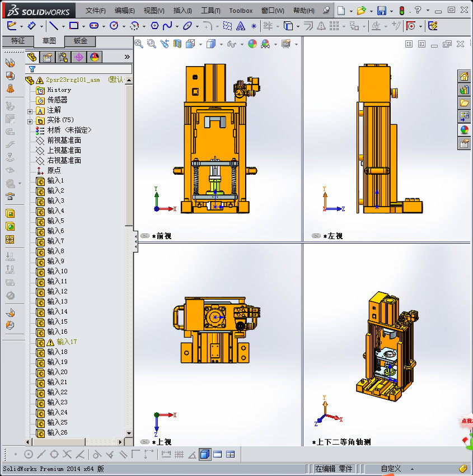The width and height of the screenshot is (473, 476).
Task: Toggle the highlighted view display button in the bottom toolbar
Action: pos(204,454)
